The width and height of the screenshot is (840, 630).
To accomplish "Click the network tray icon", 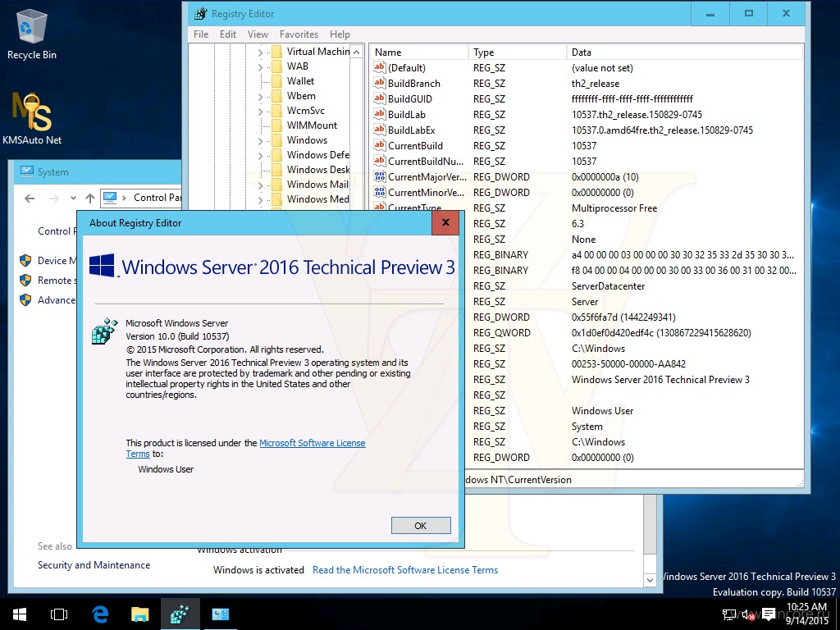I will 728,614.
